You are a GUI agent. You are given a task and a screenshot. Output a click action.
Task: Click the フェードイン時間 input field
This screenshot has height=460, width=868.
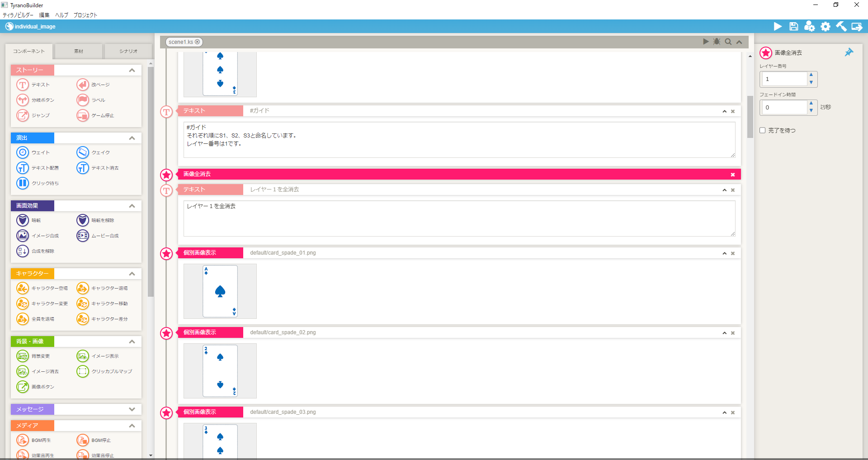tap(784, 108)
